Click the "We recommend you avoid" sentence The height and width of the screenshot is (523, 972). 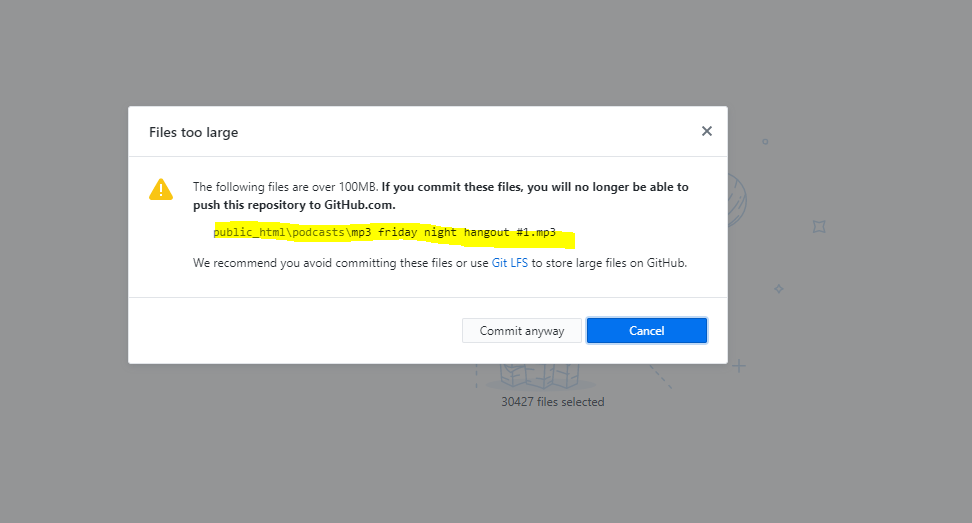340,263
